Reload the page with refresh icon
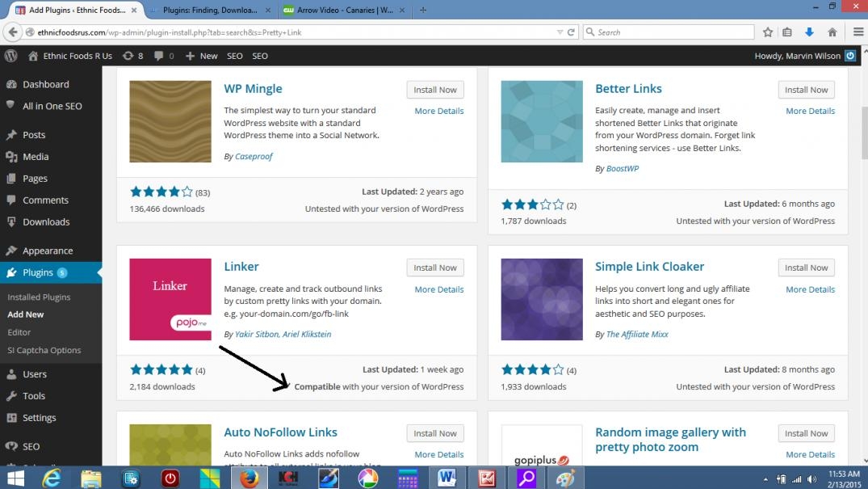868x489 pixels. tap(572, 32)
